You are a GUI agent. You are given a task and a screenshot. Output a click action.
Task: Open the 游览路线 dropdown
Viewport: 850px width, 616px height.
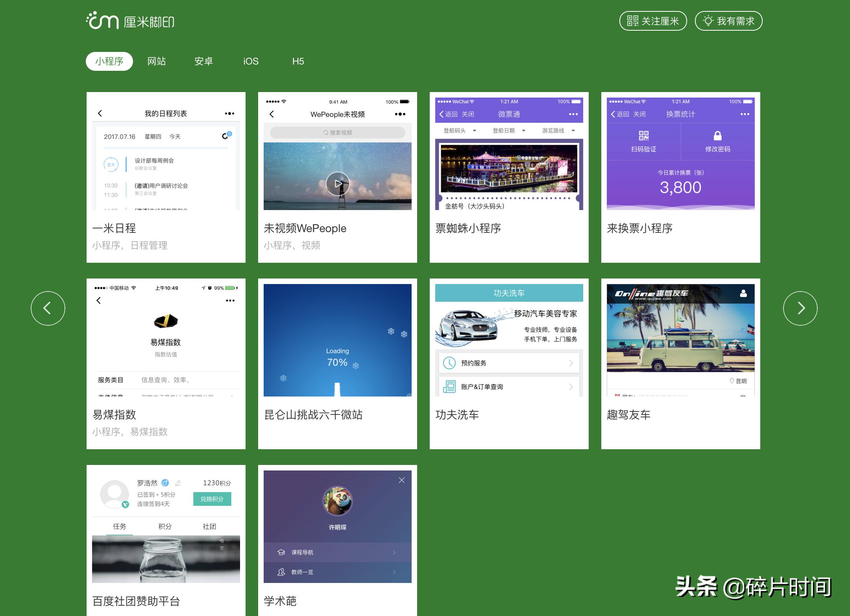pyautogui.click(x=559, y=130)
